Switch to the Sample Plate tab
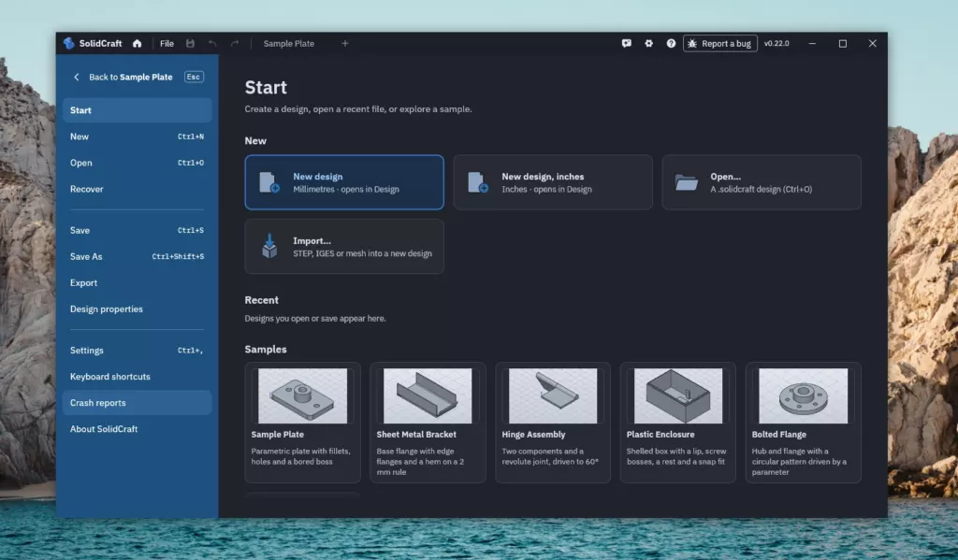958x560 pixels. pyautogui.click(x=289, y=43)
